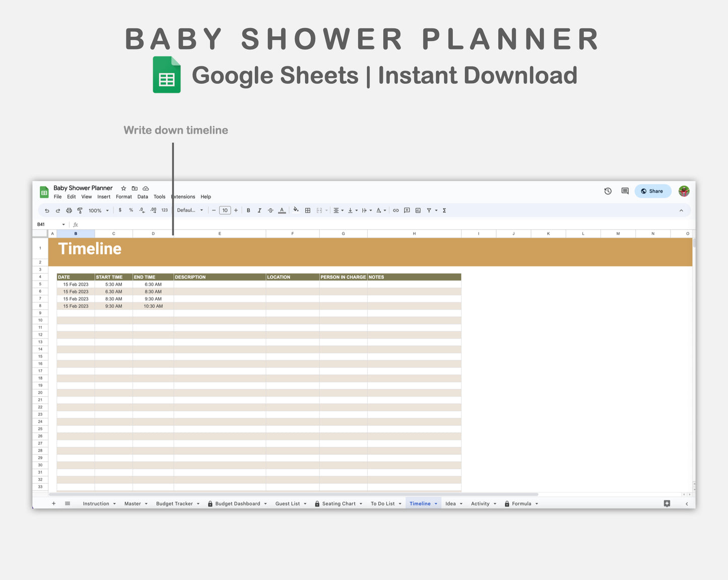The width and height of the screenshot is (728, 580).
Task: Toggle italic formatting
Action: [259, 210]
